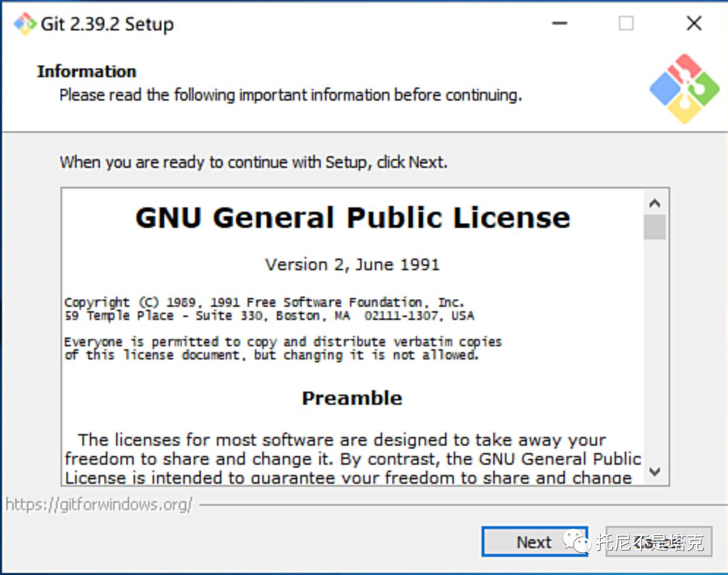Click the large Git logo in header
Viewport: 728px width, 575px height.
click(x=684, y=89)
